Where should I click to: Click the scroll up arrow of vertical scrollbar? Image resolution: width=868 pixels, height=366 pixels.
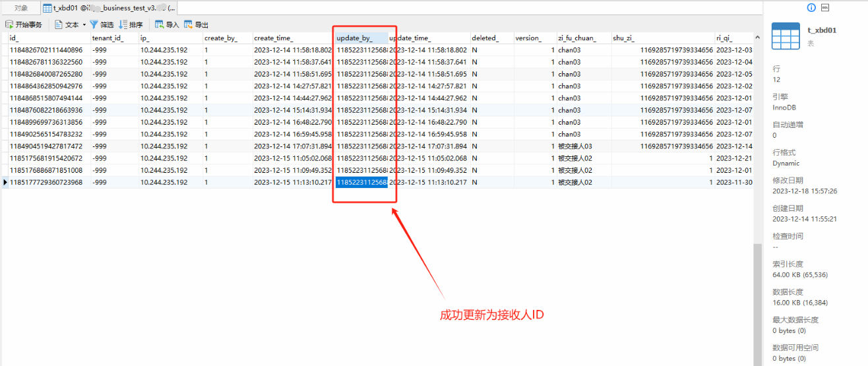pos(758,37)
